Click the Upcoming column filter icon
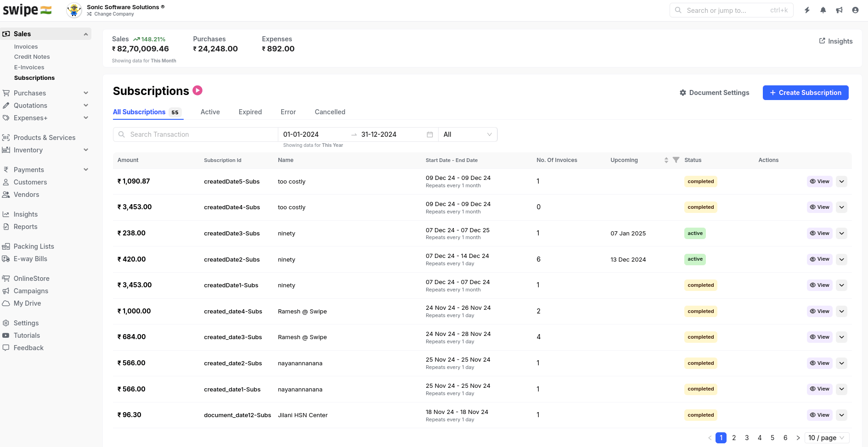Viewport: 868px width, 447px height. 676,160
